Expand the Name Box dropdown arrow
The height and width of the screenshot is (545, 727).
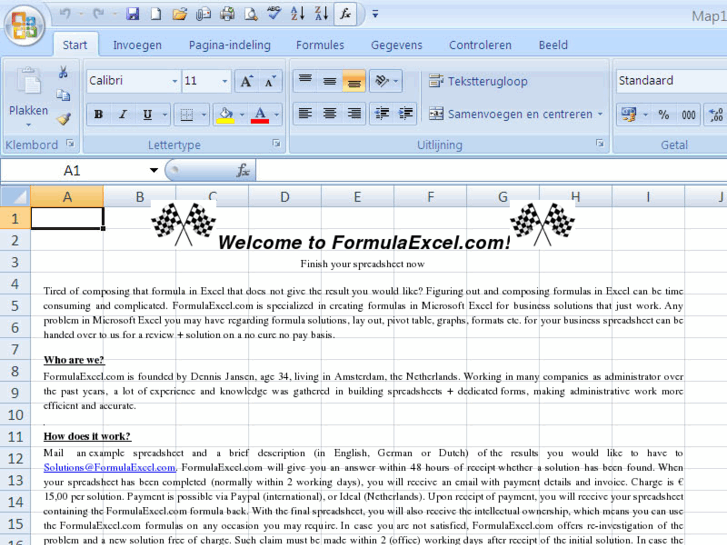(x=153, y=170)
